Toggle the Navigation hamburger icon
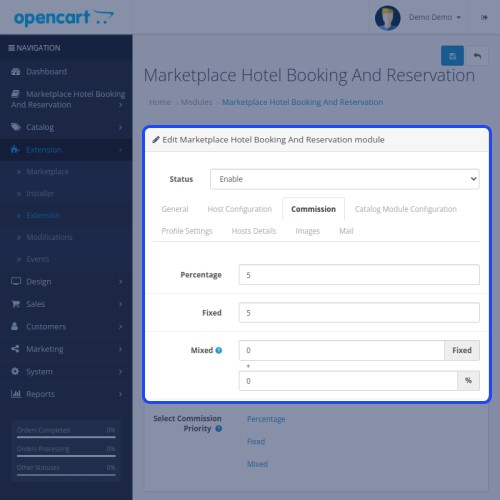 click(11, 48)
